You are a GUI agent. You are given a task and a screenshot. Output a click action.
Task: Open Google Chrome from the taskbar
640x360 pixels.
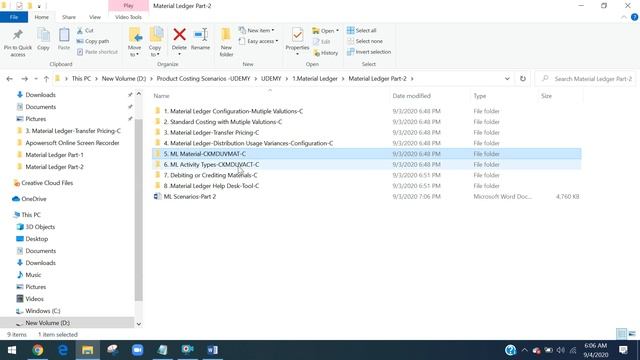coord(38,350)
